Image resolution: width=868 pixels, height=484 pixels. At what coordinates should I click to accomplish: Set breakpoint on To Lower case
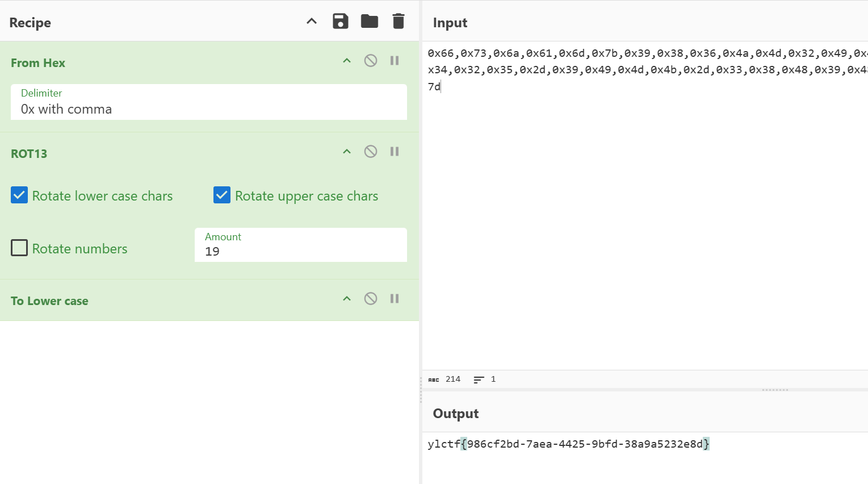(x=395, y=299)
